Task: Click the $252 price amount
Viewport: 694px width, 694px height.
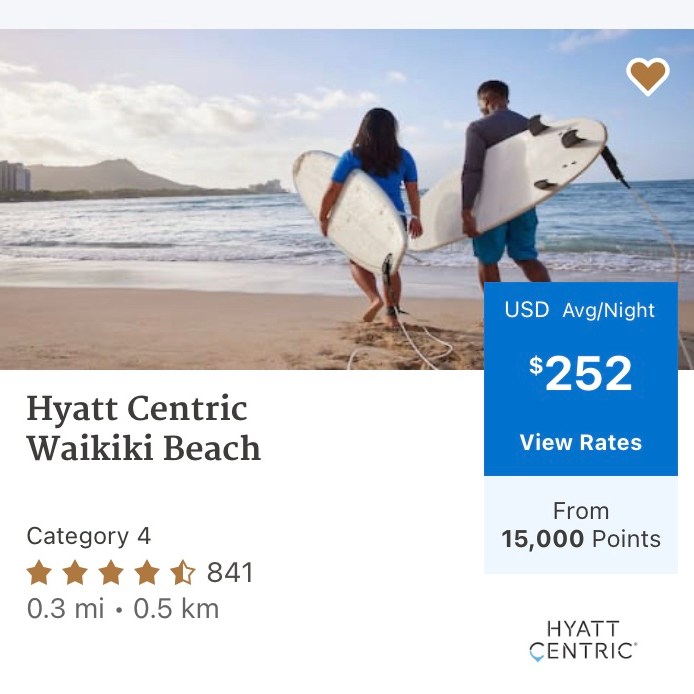Action: pos(581,375)
